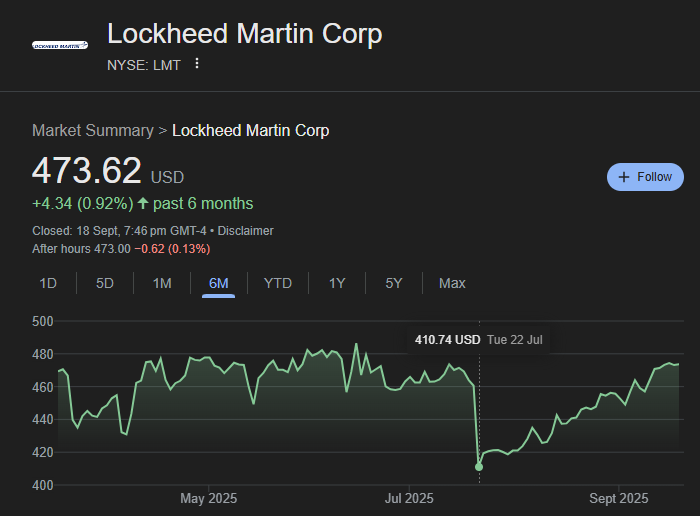Select the 5Y time range tab

394,283
